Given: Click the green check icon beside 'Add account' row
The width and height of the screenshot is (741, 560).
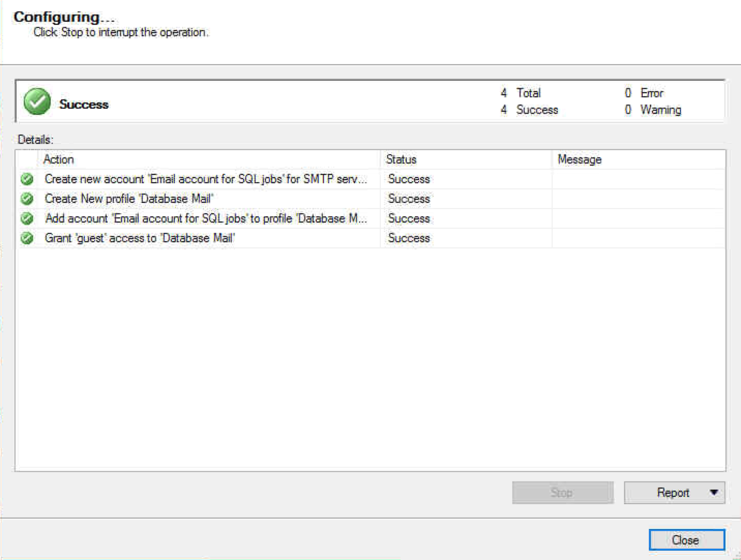Looking at the screenshot, I should point(27,218).
